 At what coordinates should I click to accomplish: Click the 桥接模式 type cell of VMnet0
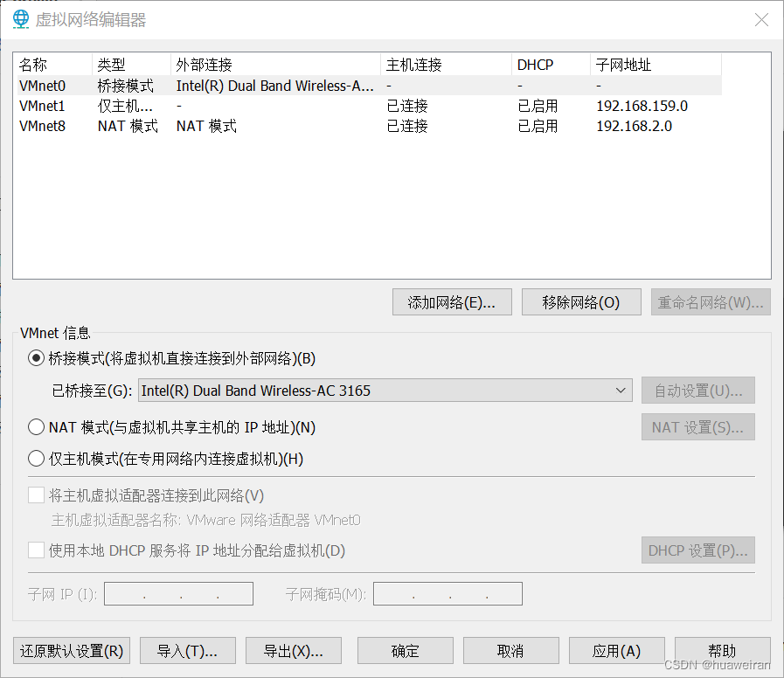[x=126, y=86]
